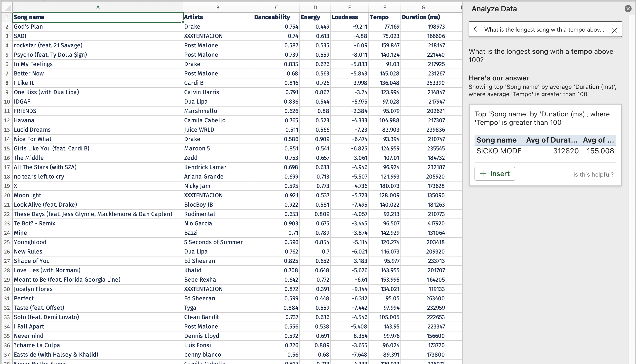636x364 pixels.
Task: Select row 10 header
Action: pos(7,102)
